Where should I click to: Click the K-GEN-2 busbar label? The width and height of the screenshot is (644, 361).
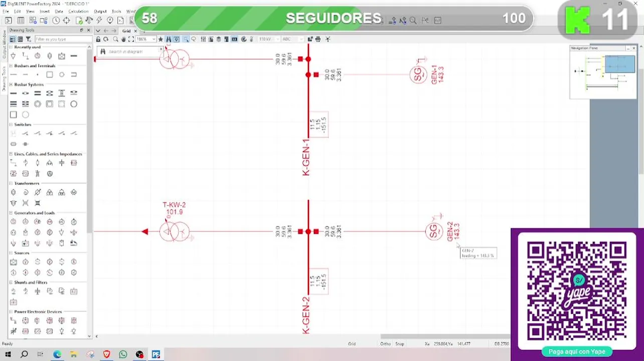point(306,315)
